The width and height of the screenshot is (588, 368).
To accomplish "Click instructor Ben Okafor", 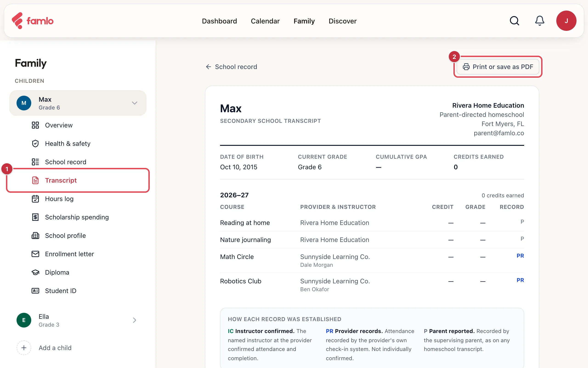I will click(314, 289).
